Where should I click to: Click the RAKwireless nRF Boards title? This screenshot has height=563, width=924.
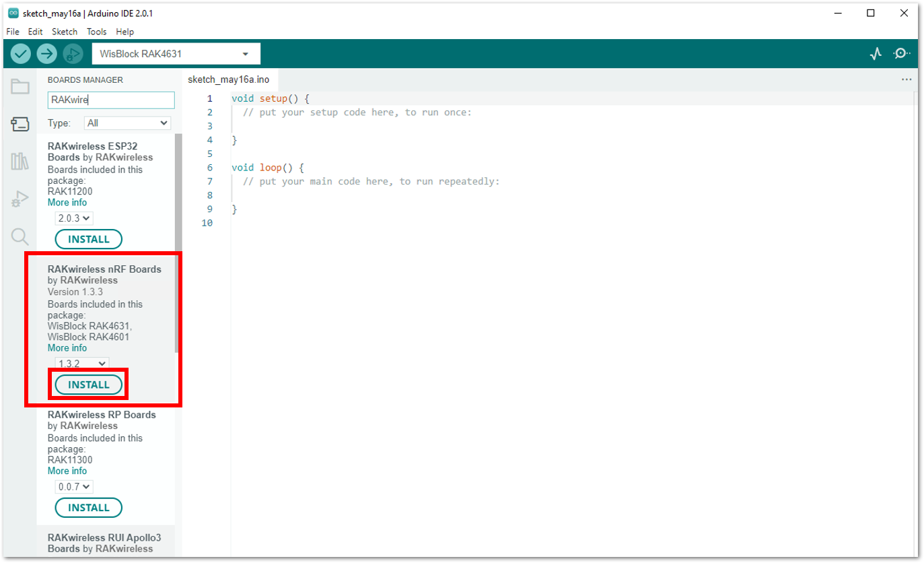(x=104, y=269)
